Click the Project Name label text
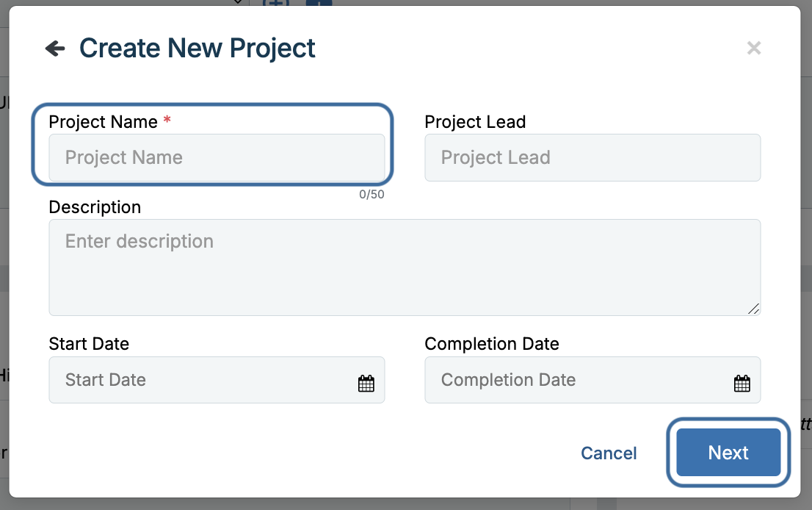The width and height of the screenshot is (812, 510). point(103,122)
